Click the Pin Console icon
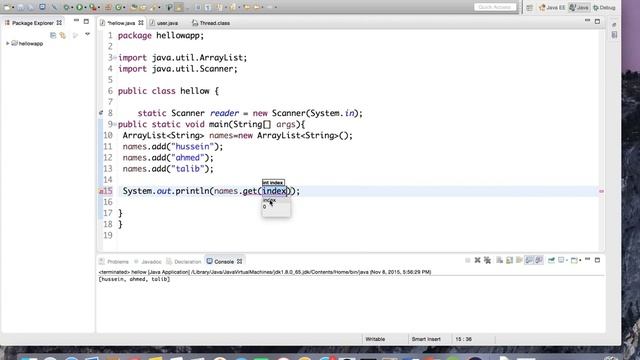This screenshot has height=360, width=640. (x=551, y=260)
